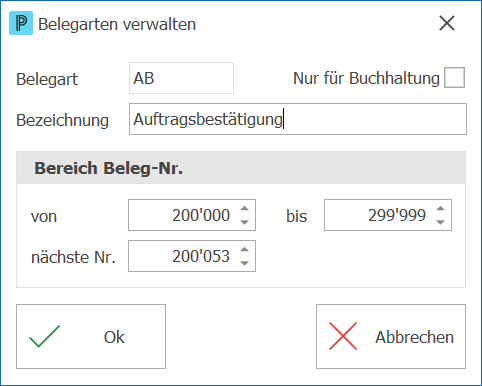Image resolution: width=482 pixels, height=386 pixels.
Task: Cancel with the Abbrechen button
Action: 391,336
